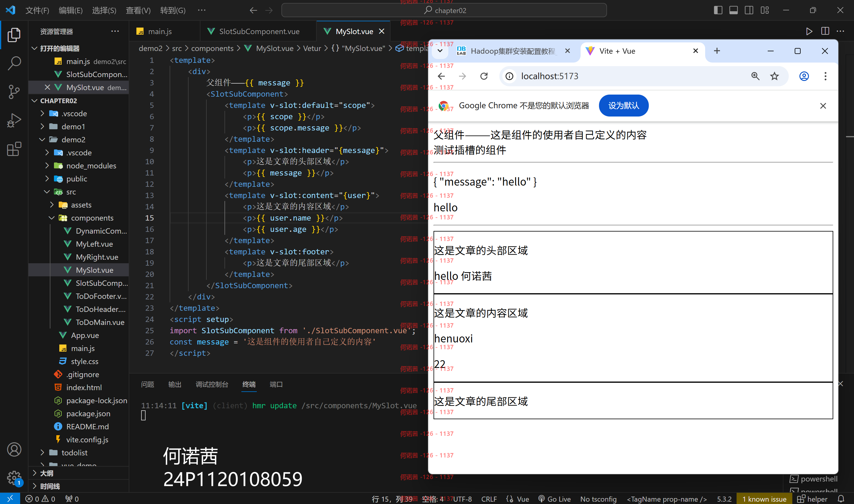
Task: Open Chrome zoom magnifier icon
Action: click(x=755, y=76)
